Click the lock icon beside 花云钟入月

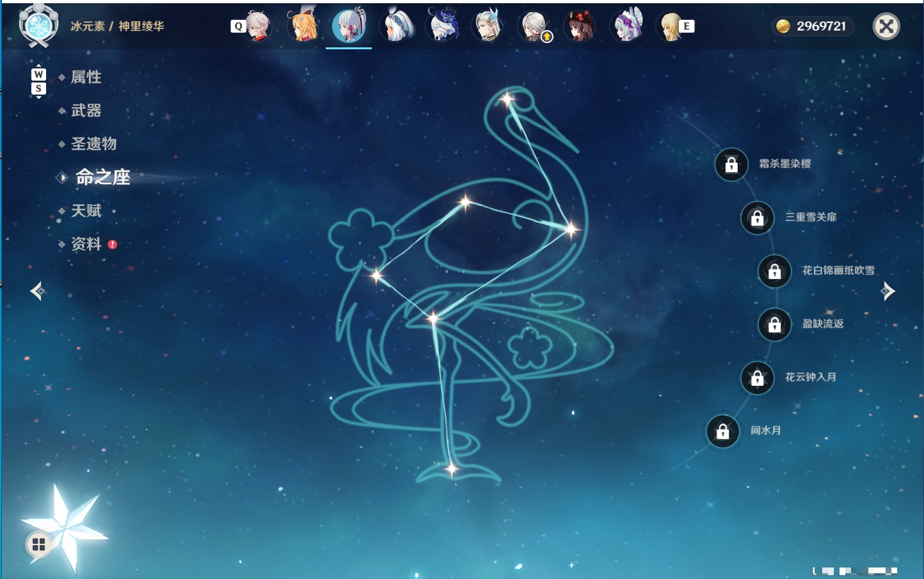758,377
